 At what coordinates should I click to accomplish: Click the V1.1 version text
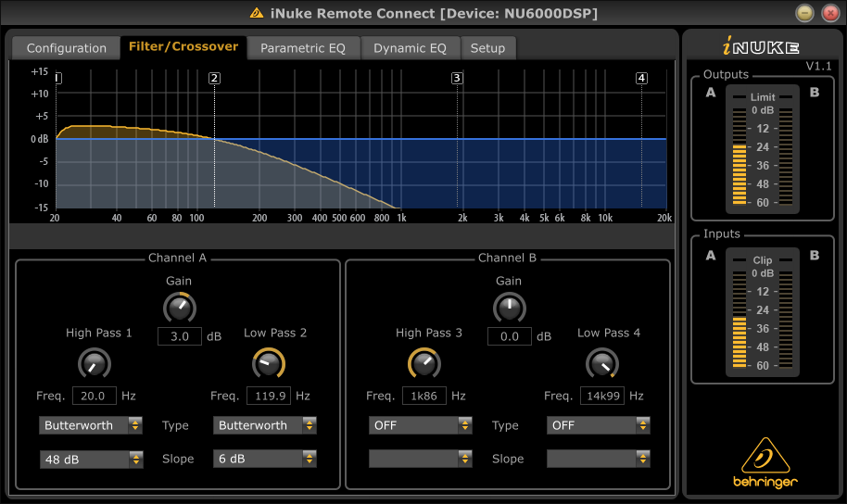[818, 66]
